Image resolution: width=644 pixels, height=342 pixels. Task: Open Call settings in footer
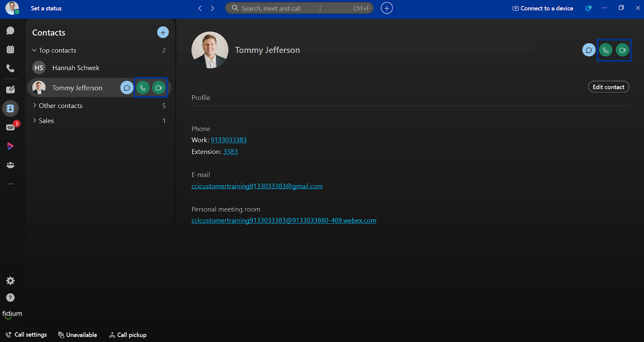coord(26,335)
